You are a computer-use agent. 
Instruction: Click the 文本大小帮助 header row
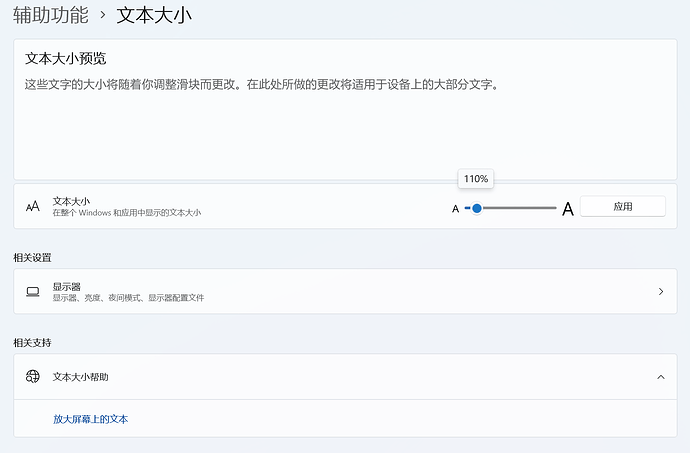345,377
